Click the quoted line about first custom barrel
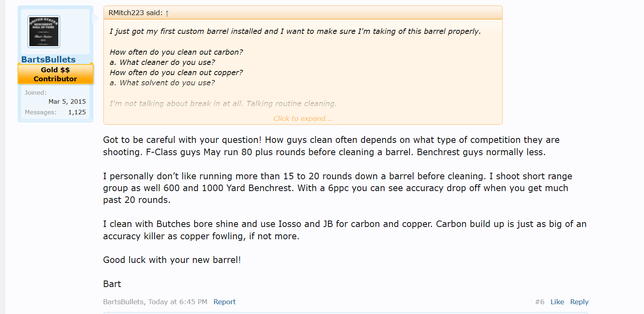Image resolution: width=644 pixels, height=314 pixels. (x=295, y=31)
